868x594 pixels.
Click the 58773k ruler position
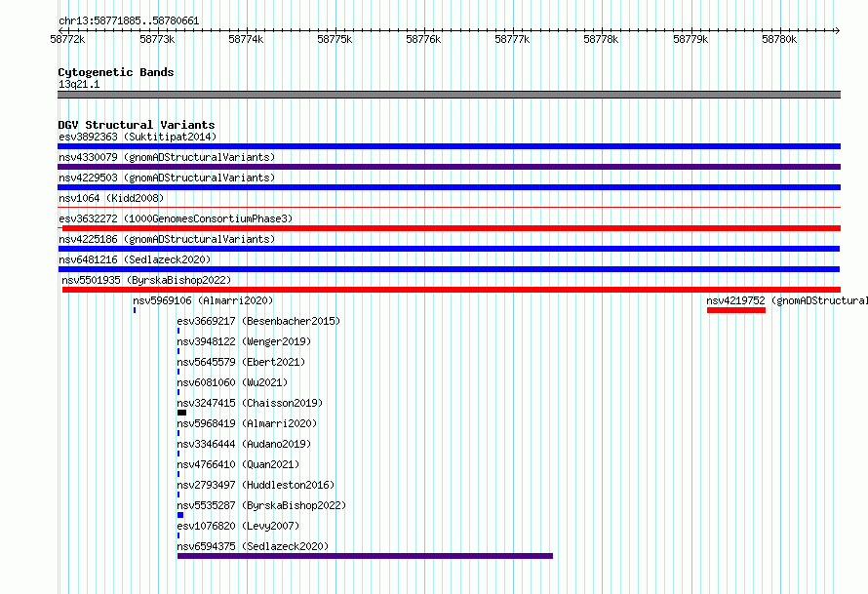[x=157, y=39]
